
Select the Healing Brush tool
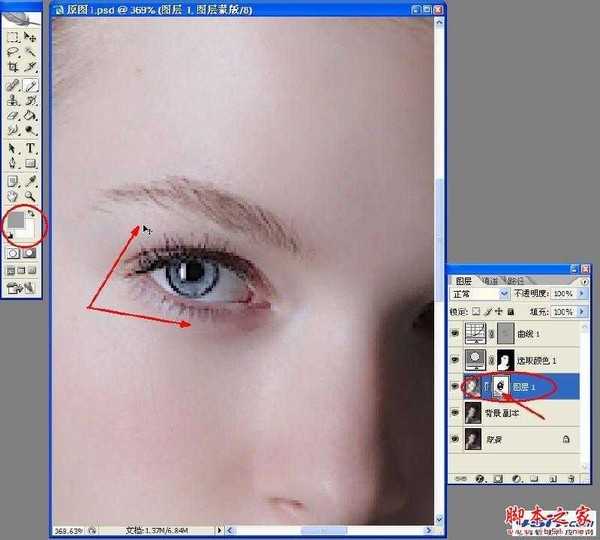click(x=13, y=85)
